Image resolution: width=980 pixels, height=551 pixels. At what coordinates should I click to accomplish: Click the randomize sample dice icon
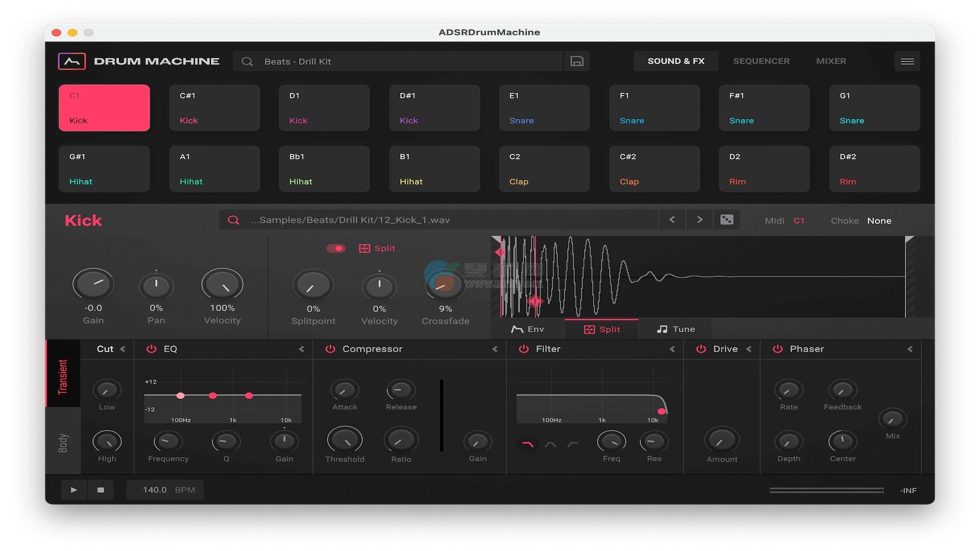click(726, 220)
